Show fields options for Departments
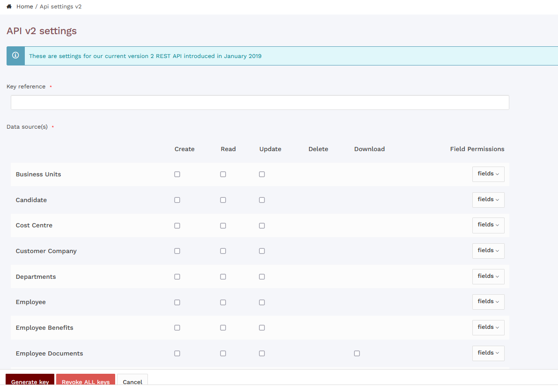The height and width of the screenshot is (392, 558). click(x=488, y=276)
